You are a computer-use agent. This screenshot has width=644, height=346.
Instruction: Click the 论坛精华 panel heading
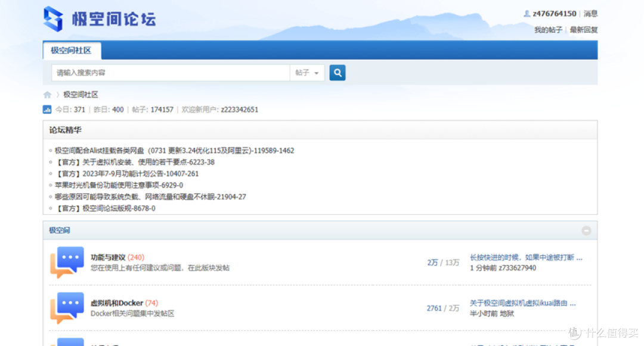coord(66,130)
